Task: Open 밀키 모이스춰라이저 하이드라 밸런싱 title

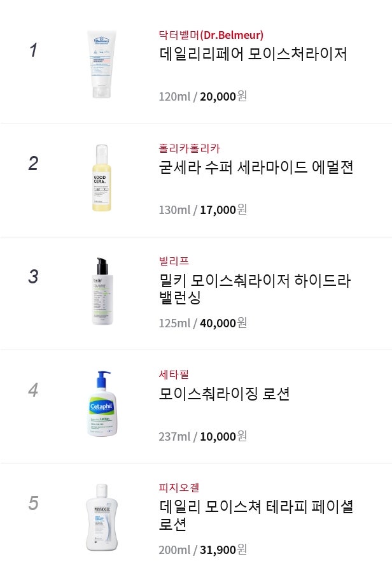Action: [255, 288]
